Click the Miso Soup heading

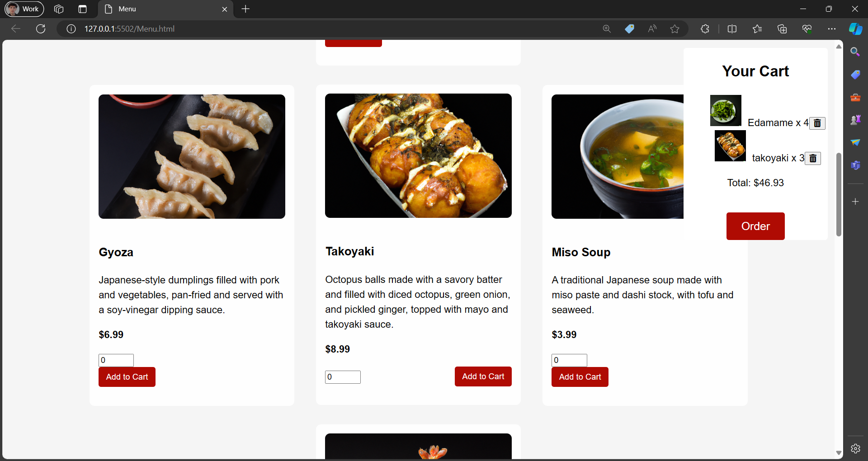(581, 252)
